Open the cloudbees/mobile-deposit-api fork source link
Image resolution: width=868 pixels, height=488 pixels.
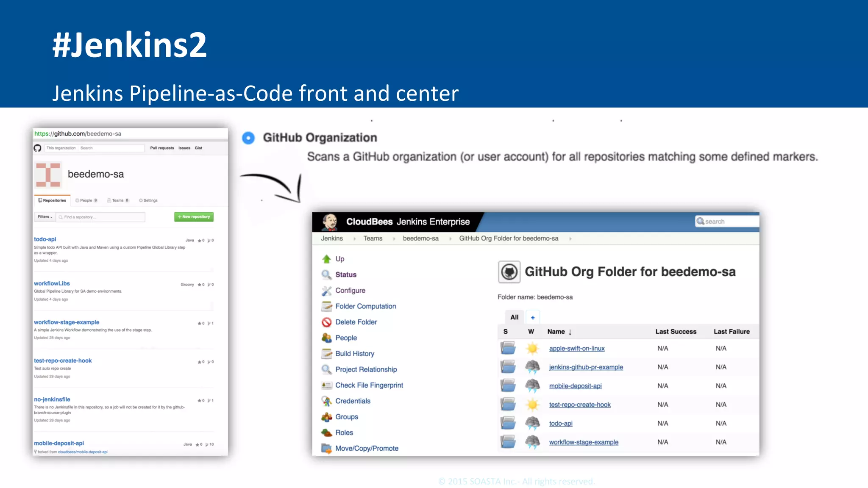click(x=83, y=452)
